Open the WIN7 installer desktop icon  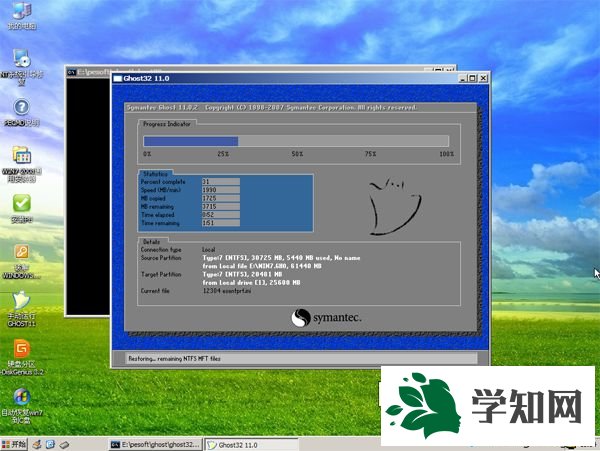(x=21, y=164)
